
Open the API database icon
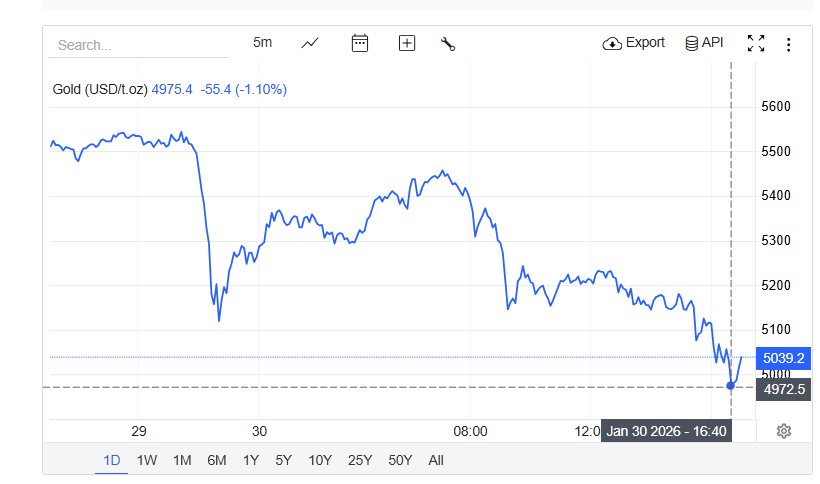(691, 43)
